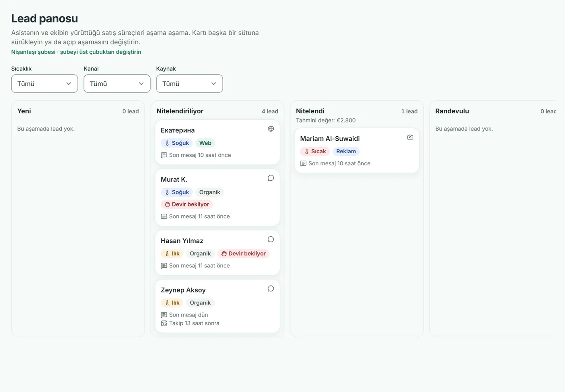Viewport: 565px width, 392px height.
Task: Click the chat bubble icon on Hasan Yılmaz card
Action: pos(271,239)
